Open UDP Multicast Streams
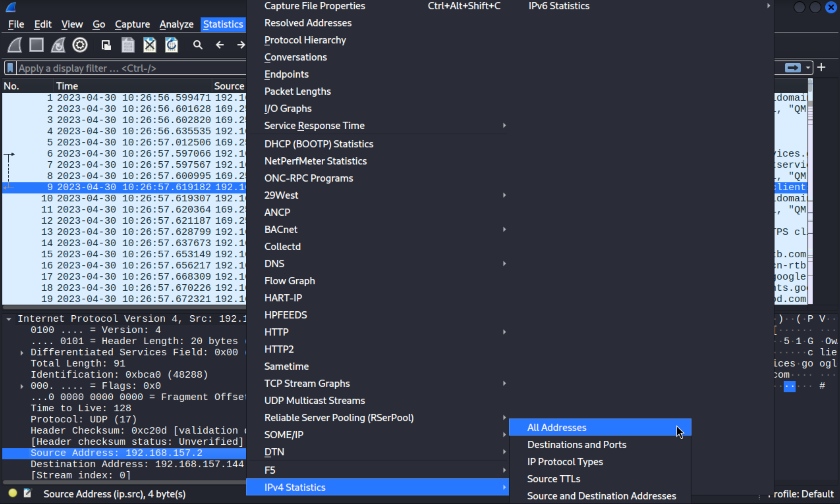The image size is (840, 504). [377, 401]
